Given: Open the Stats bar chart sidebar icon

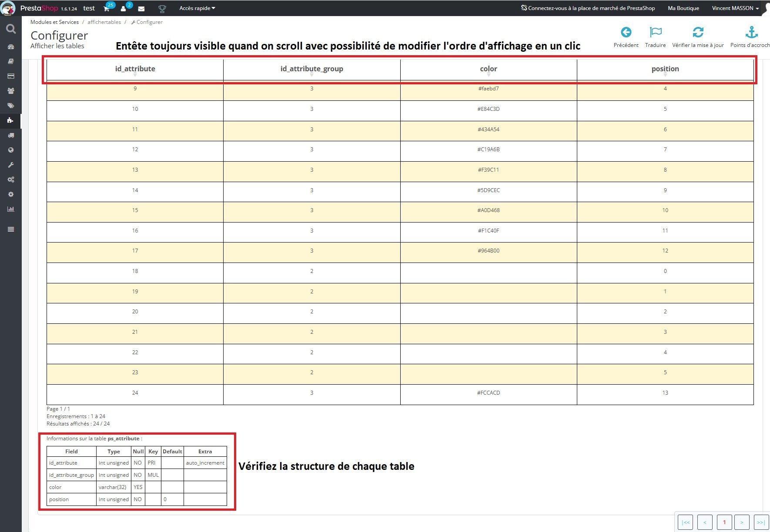Looking at the screenshot, I should tap(11, 209).
